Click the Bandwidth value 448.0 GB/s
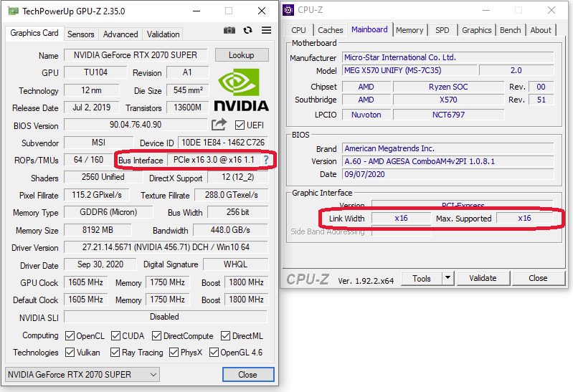Screen dimensions: 573x392 coord(230,230)
